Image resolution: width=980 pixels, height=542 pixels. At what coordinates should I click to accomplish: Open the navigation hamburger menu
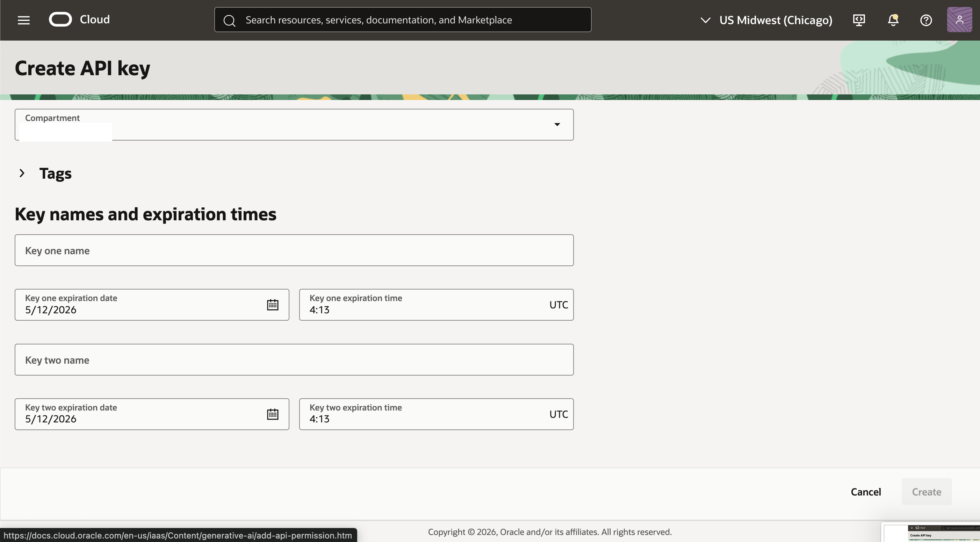coord(23,20)
